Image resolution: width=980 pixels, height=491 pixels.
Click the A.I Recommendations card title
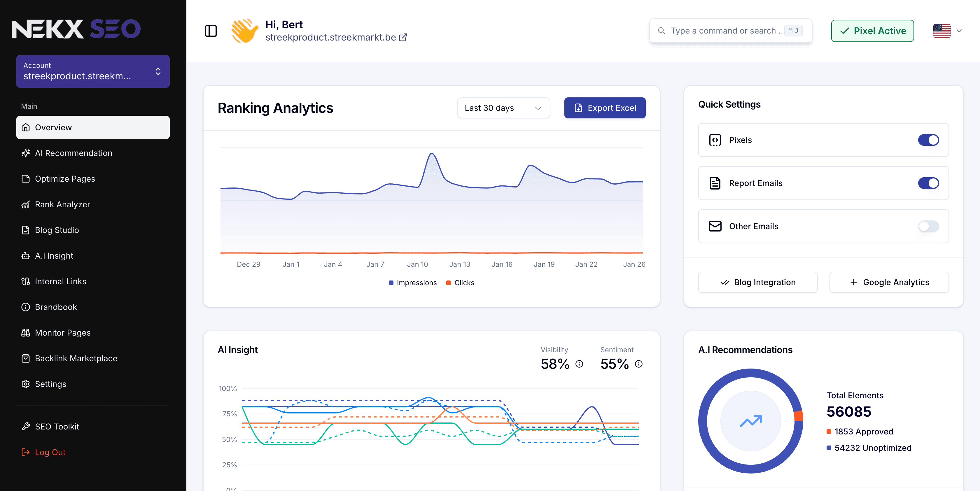click(745, 350)
